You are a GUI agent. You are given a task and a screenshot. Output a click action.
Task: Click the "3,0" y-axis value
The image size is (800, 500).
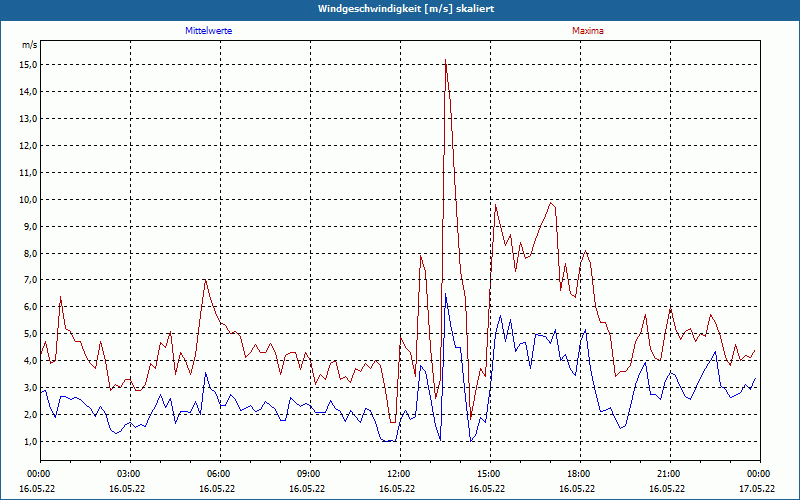pyautogui.click(x=30, y=388)
